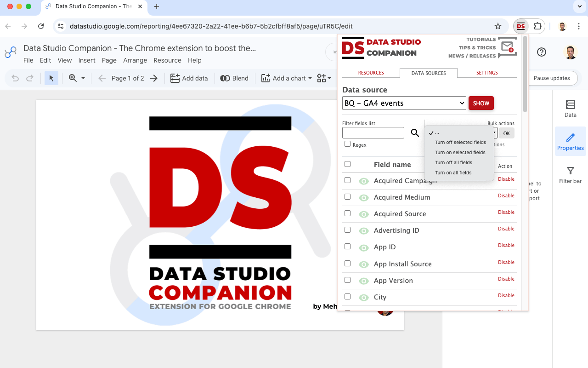Click the Data Studio Companion extension icon

[x=520, y=26]
